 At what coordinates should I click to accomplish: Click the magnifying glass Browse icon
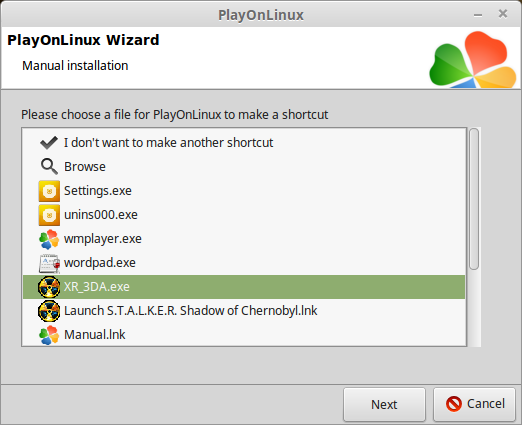click(49, 166)
